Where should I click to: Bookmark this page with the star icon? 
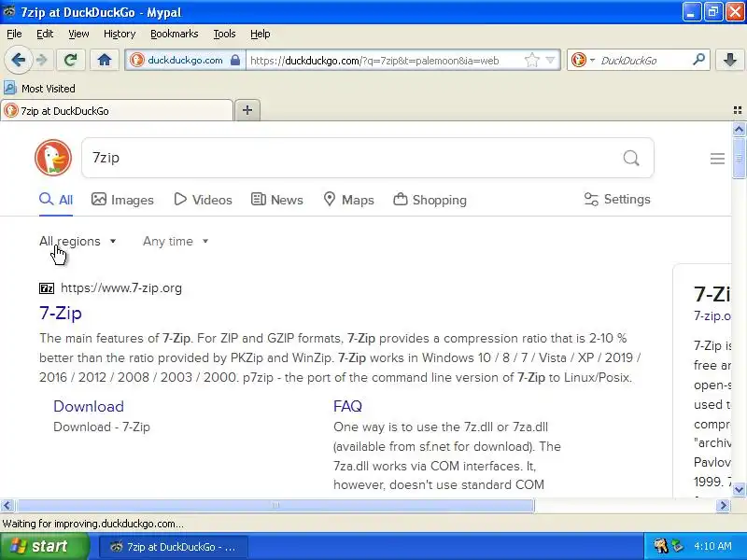point(531,60)
